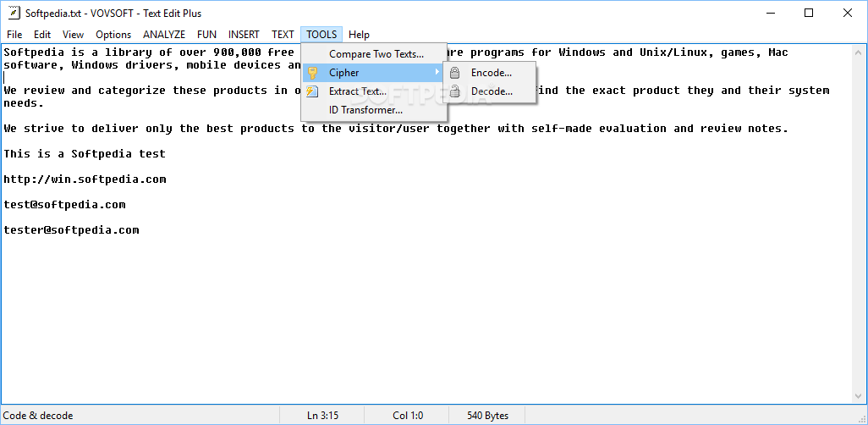Click the Cipher key icon
Screen dimensions: 868x425
[312, 73]
